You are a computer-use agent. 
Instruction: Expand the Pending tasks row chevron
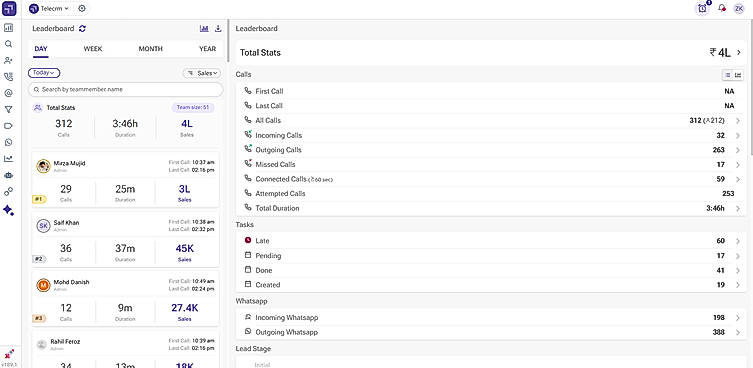[737, 256]
